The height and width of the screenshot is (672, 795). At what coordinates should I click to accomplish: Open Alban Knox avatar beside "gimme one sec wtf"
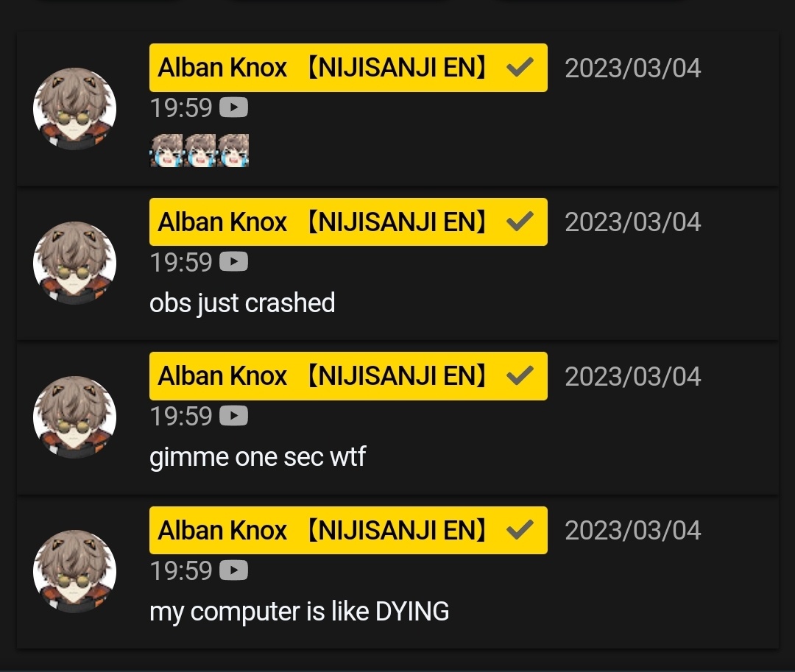(x=74, y=417)
